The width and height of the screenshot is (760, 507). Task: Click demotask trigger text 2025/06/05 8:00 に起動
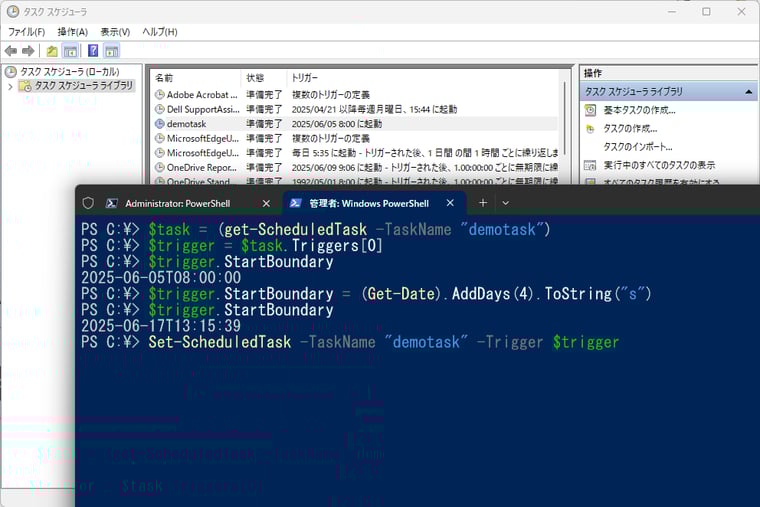(337, 124)
